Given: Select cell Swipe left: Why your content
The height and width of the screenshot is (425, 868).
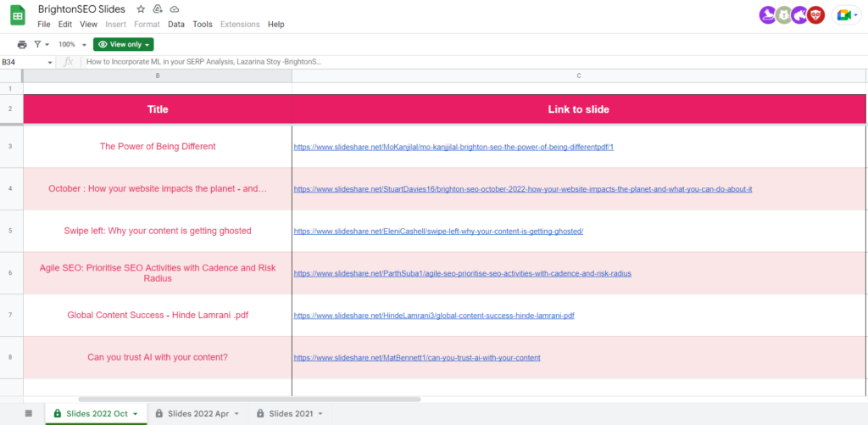Looking at the screenshot, I should coord(158,231).
